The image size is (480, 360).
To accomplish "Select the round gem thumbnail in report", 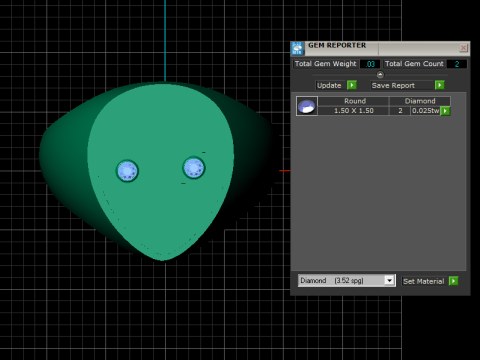I will pyautogui.click(x=307, y=106).
